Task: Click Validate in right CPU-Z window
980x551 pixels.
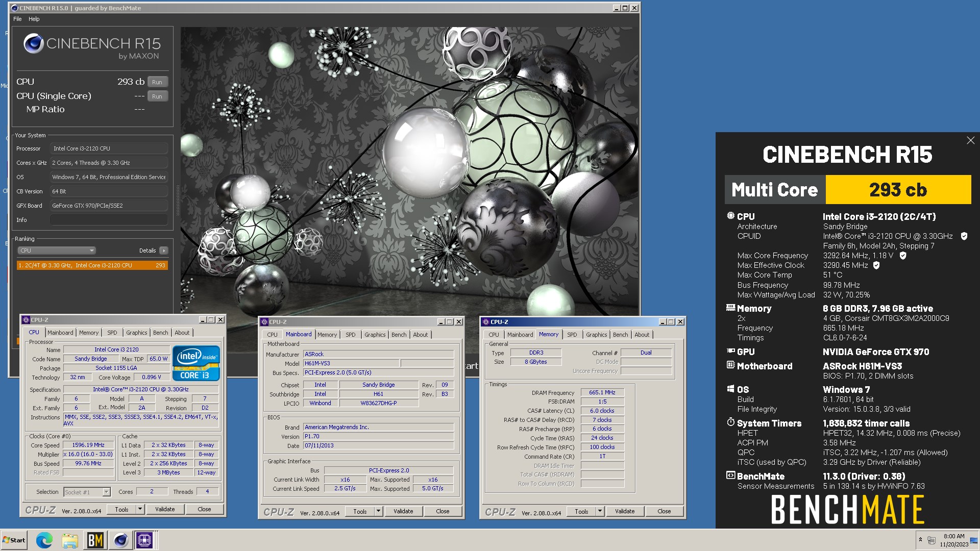Action: click(625, 511)
